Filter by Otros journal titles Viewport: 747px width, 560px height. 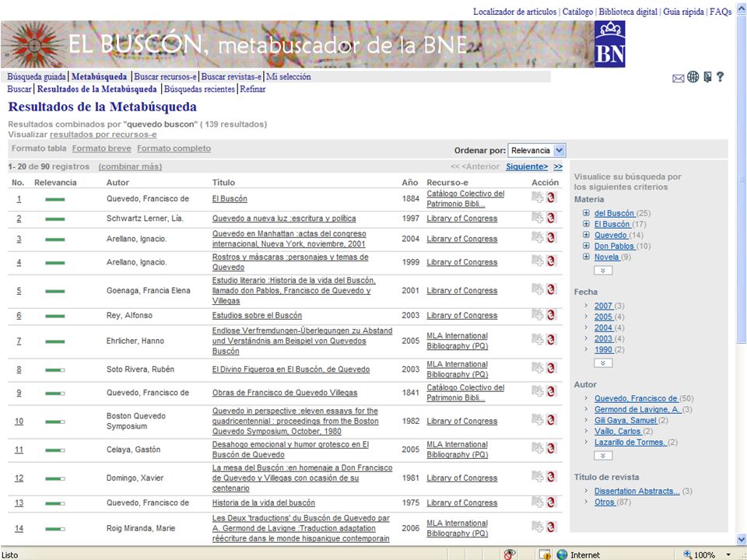point(605,502)
